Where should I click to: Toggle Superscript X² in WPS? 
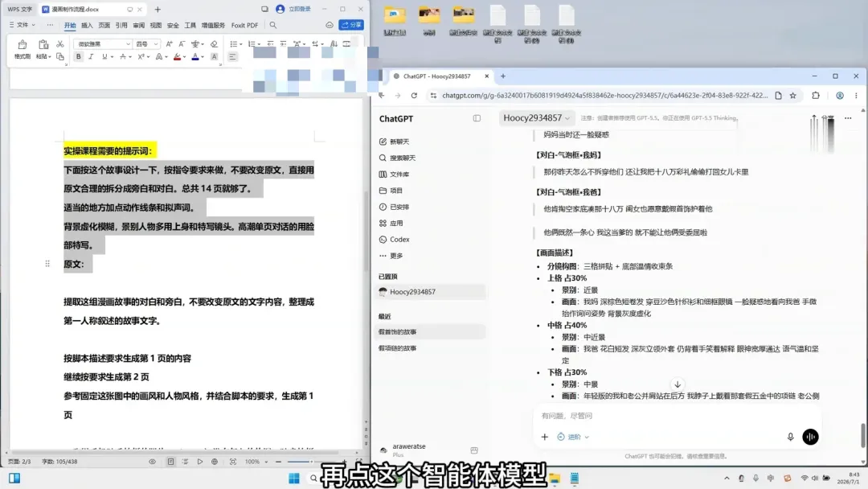tap(141, 56)
